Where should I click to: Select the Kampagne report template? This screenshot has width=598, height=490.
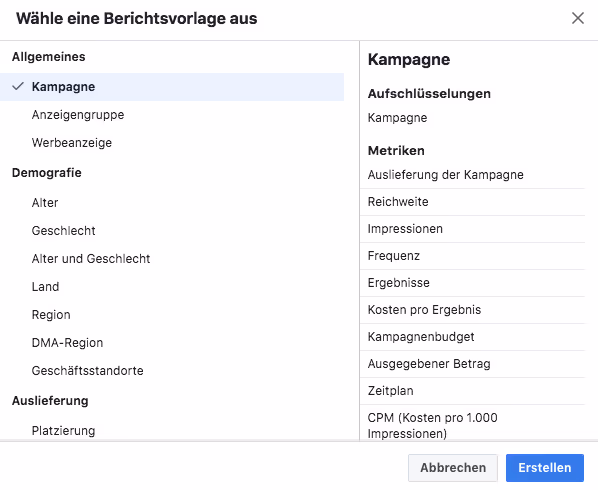[172, 87]
